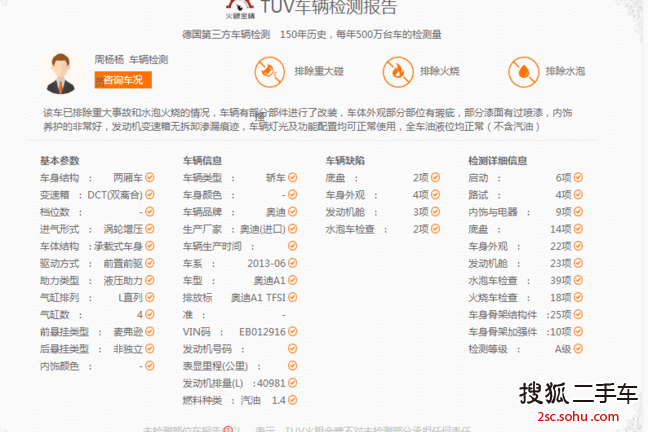
Task: Click the check icon beside 发动机舱 3项
Action: 436,212
